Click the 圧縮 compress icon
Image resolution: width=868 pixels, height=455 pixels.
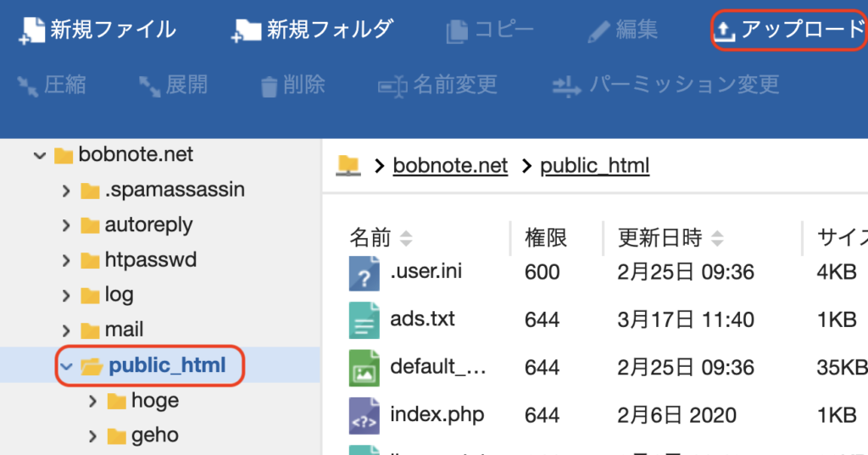(x=27, y=86)
